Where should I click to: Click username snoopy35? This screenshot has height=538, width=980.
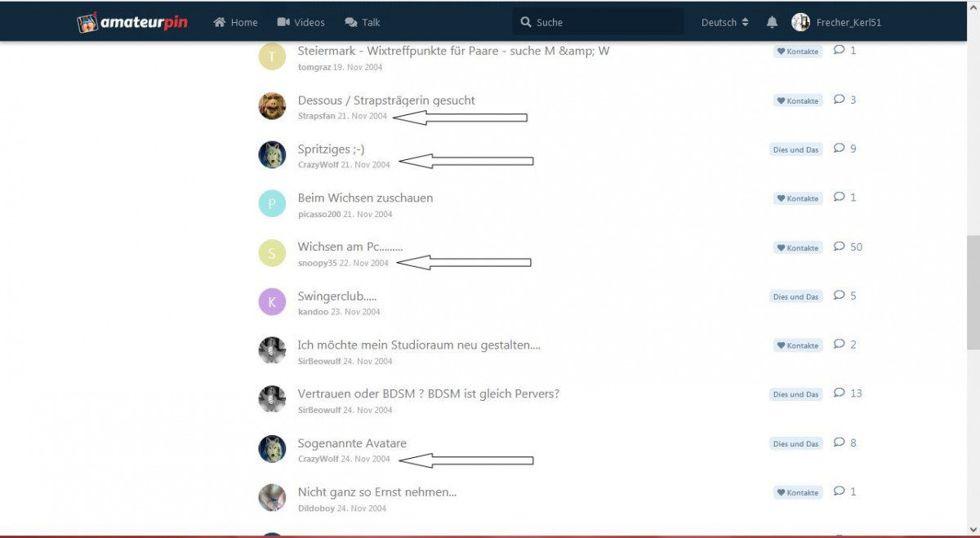coord(317,263)
